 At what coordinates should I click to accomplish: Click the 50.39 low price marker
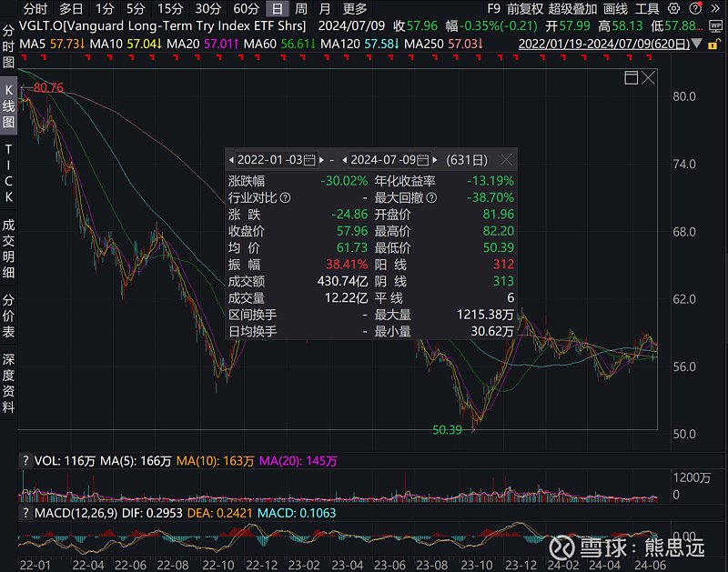tap(447, 430)
